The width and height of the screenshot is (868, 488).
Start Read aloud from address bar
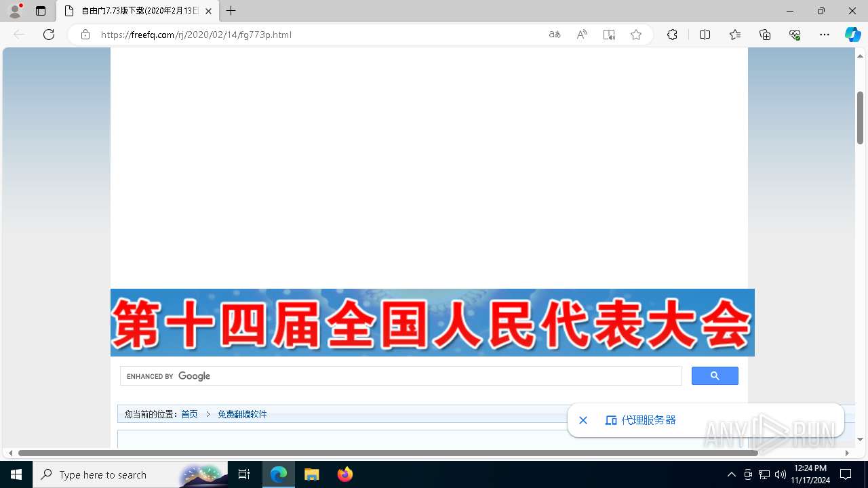(582, 35)
